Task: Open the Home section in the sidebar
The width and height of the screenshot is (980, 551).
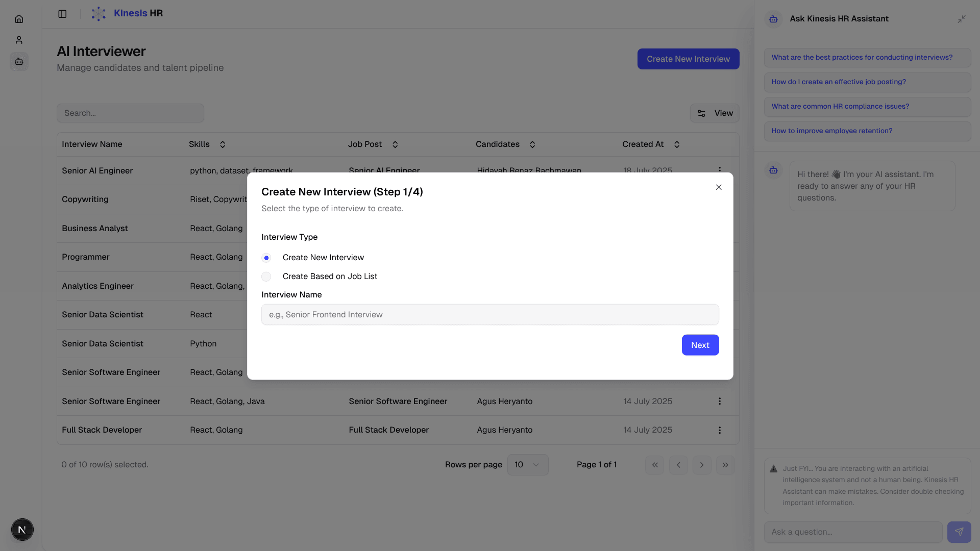Action: pyautogui.click(x=19, y=19)
